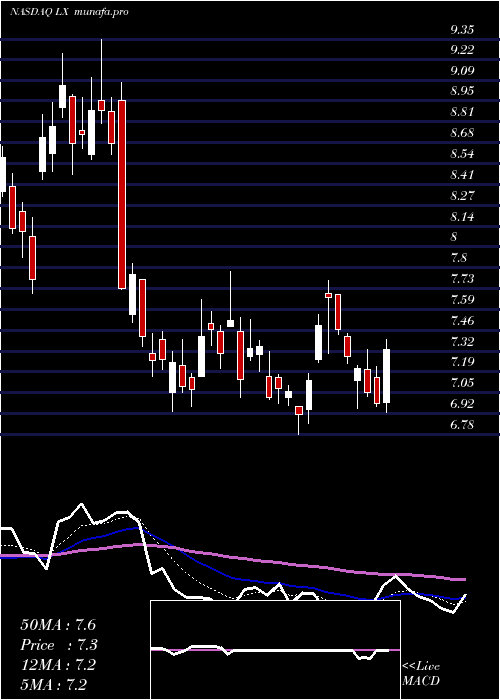
Task: Click the Price : 7.3 readout
Action: point(59,645)
